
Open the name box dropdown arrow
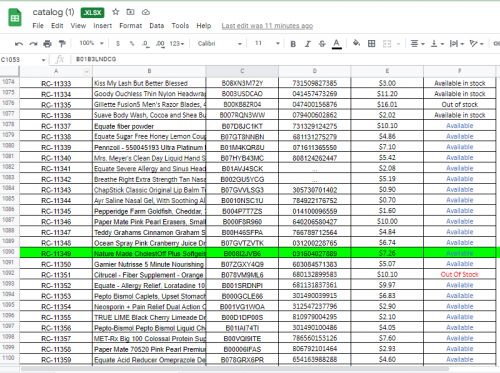pyautogui.click(x=43, y=60)
